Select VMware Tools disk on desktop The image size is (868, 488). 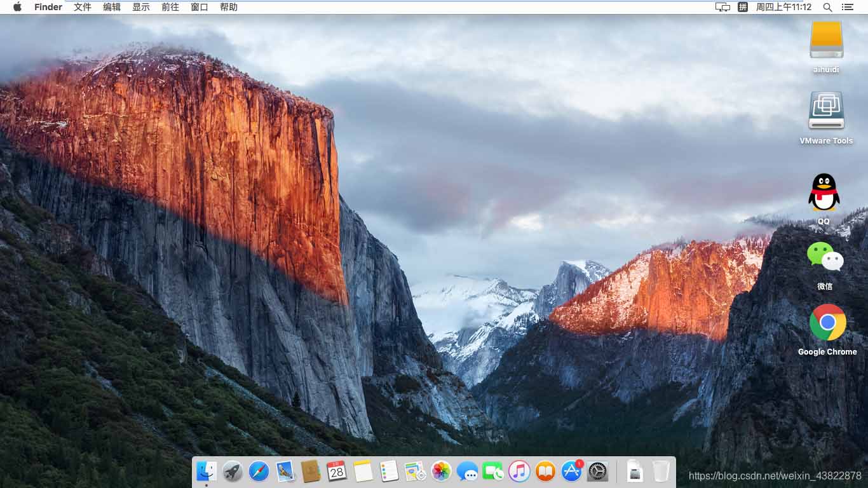(826, 118)
